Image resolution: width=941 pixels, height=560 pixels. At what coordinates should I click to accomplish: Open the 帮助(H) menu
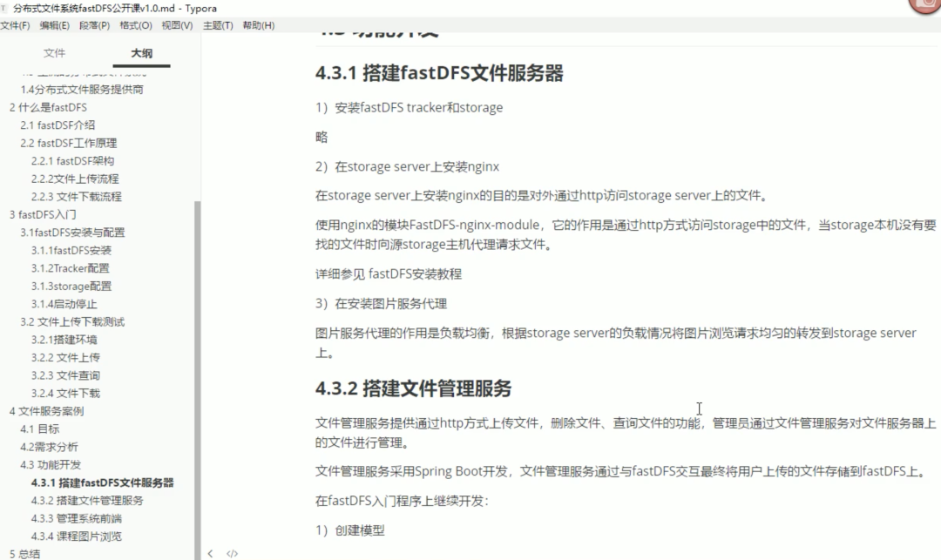(259, 25)
